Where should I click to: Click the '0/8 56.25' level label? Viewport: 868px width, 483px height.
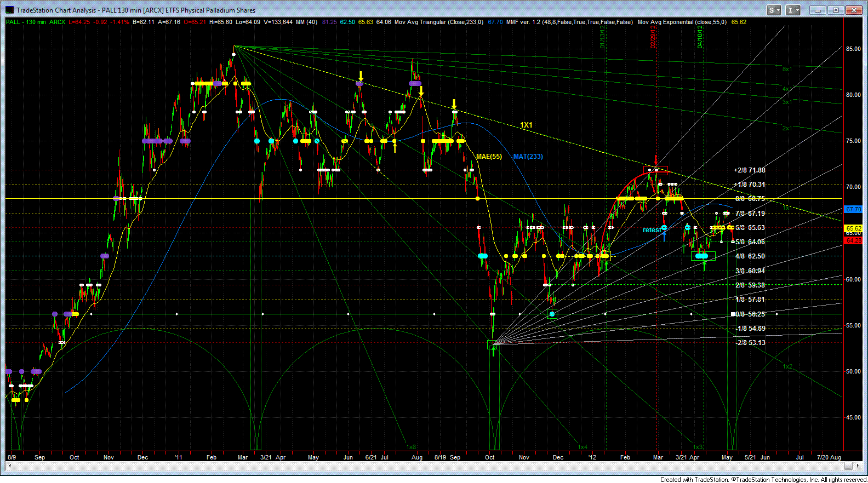pyautogui.click(x=750, y=314)
